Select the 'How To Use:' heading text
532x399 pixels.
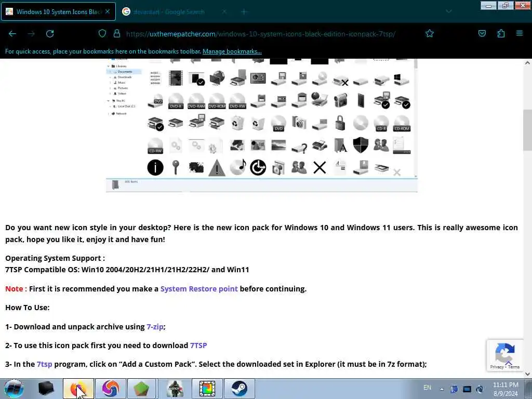coord(28,308)
